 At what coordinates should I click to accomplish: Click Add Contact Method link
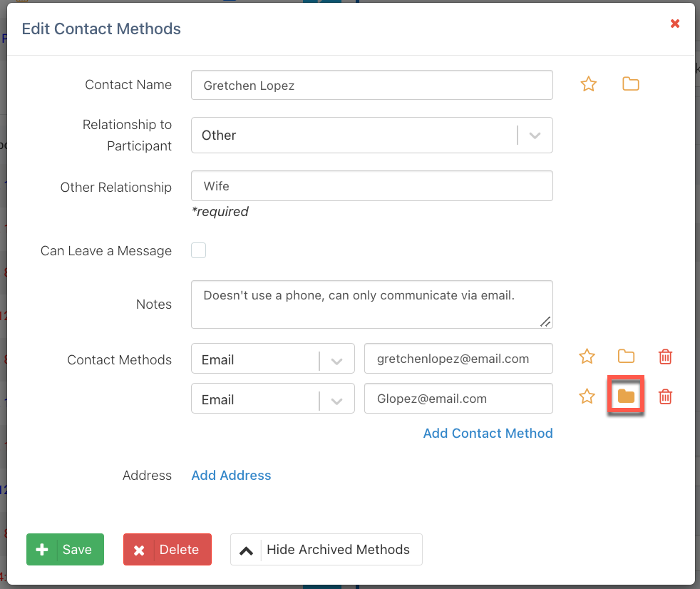coord(488,434)
